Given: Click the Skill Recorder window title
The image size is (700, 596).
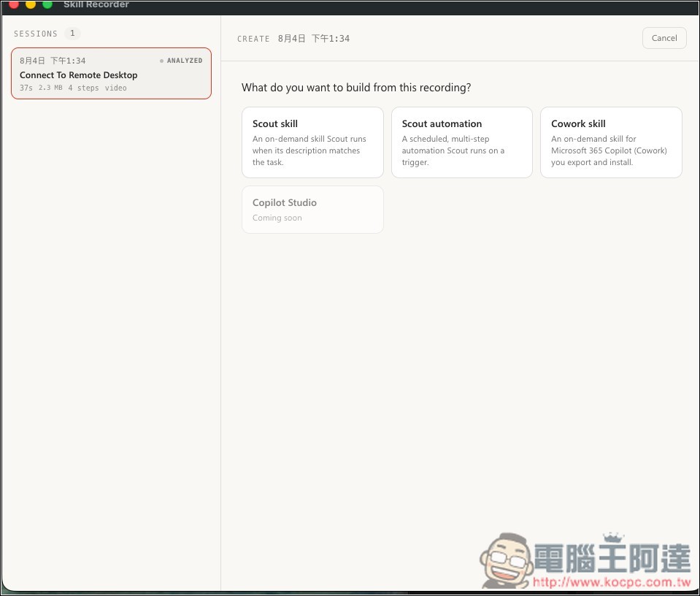Looking at the screenshot, I should [x=96, y=4].
